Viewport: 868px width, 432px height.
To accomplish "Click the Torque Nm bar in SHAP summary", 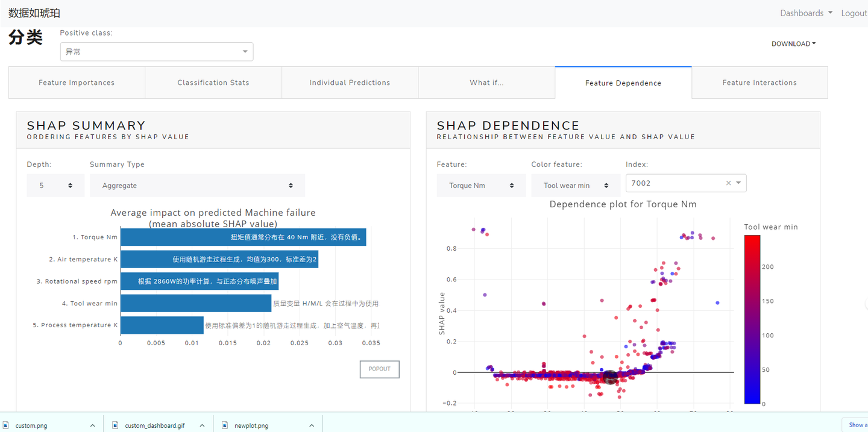I will 243,237.
